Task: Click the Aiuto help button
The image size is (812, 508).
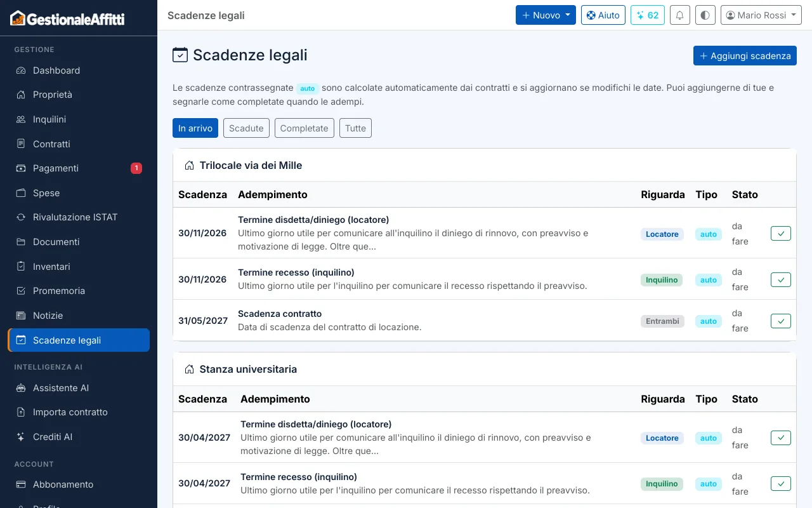Action: point(603,15)
